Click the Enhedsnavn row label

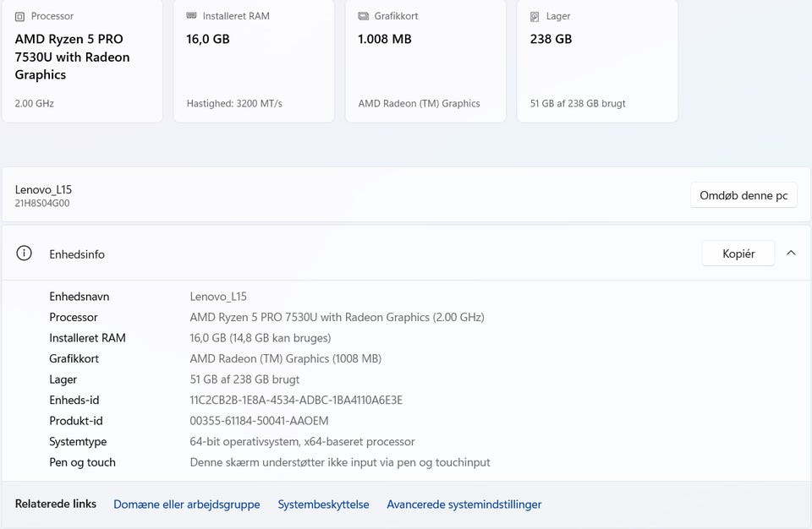pos(80,297)
